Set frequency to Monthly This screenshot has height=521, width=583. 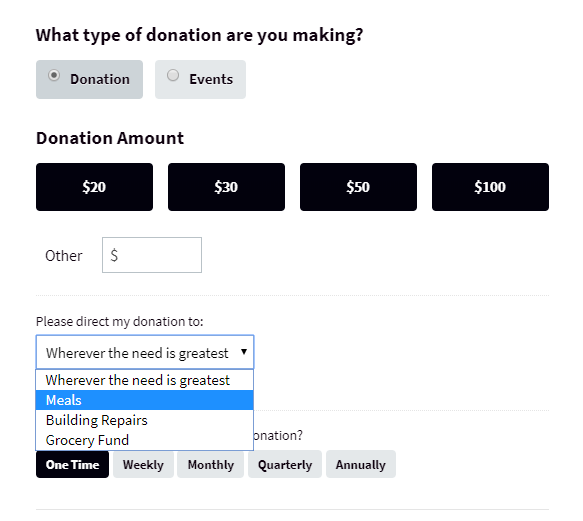pos(210,464)
